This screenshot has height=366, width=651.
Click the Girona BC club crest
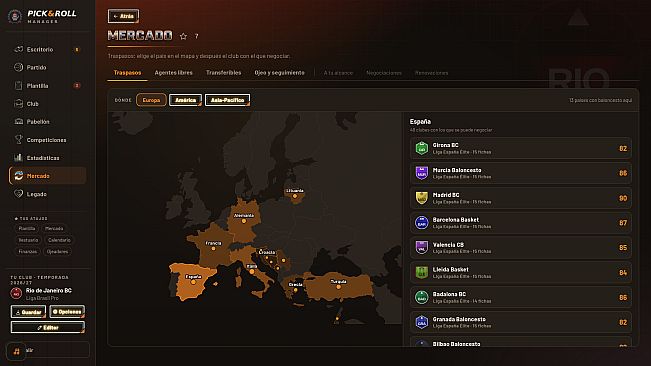pos(421,148)
